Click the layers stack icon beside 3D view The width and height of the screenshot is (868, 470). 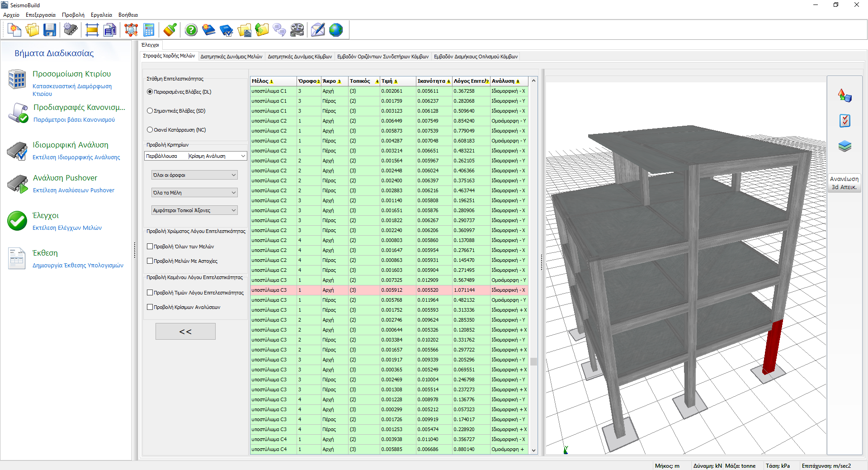click(844, 146)
